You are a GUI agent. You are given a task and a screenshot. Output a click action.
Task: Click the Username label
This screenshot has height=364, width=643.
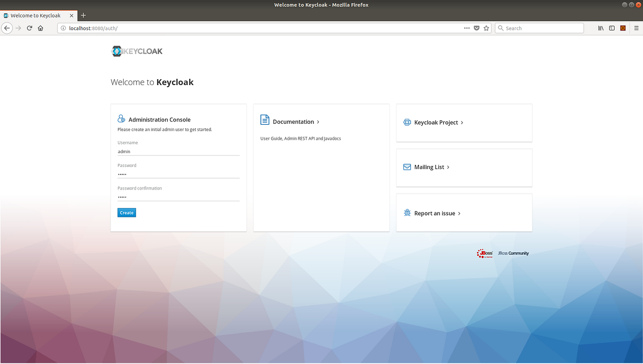128,143
